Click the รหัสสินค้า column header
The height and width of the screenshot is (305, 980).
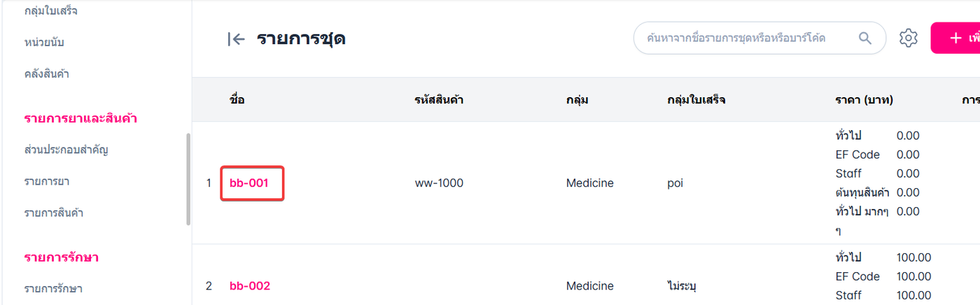click(x=439, y=99)
